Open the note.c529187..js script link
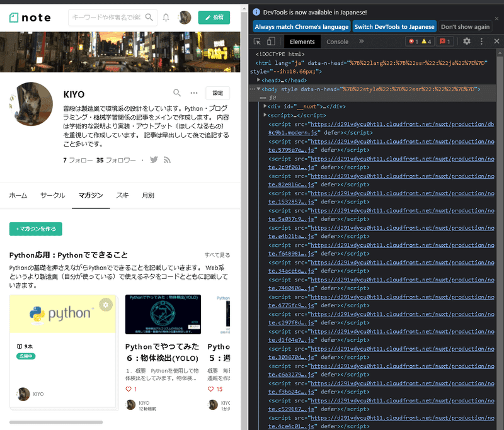504x430 pixels. point(381,405)
